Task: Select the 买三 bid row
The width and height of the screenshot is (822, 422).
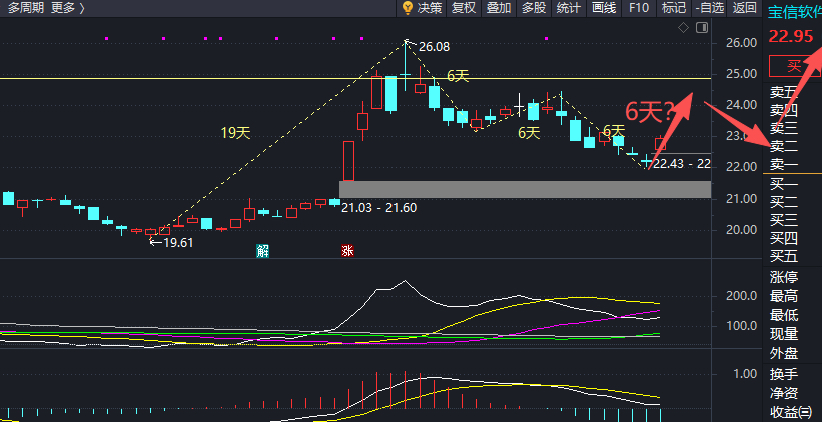Action: pos(784,220)
